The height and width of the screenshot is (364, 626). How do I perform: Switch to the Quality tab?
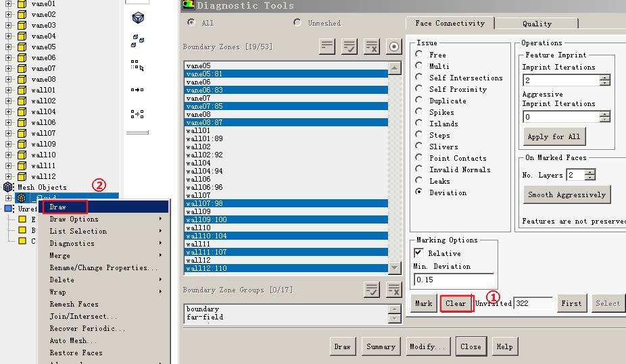[x=537, y=24]
